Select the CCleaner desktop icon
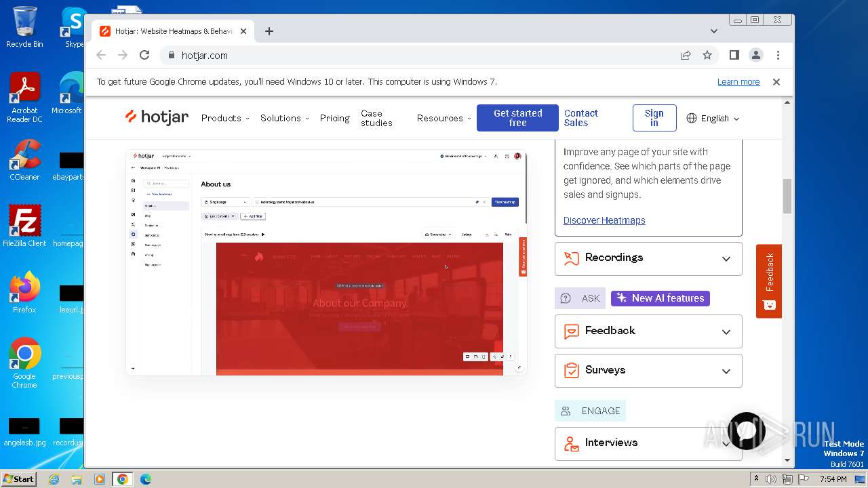This screenshot has height=488, width=868. click(x=24, y=160)
